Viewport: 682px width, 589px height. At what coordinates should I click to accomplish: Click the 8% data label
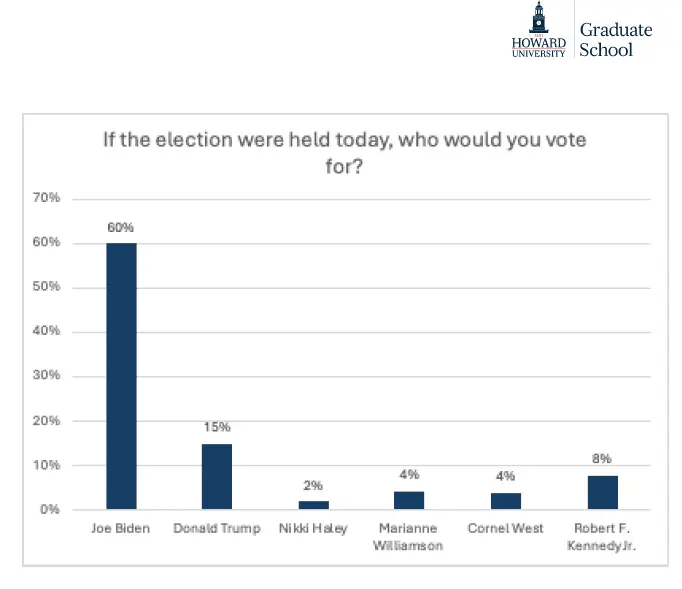pos(601,460)
